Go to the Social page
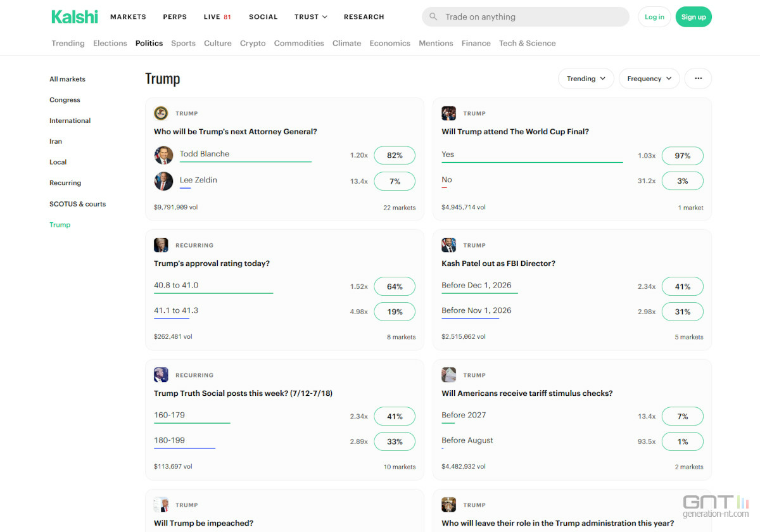 (x=263, y=17)
